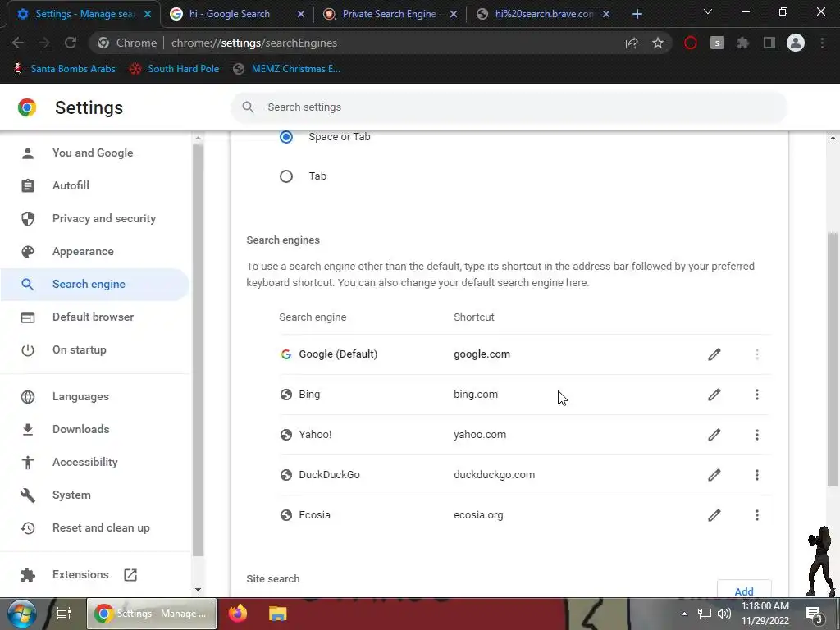Switch to Private Search Engine tab

(x=389, y=14)
